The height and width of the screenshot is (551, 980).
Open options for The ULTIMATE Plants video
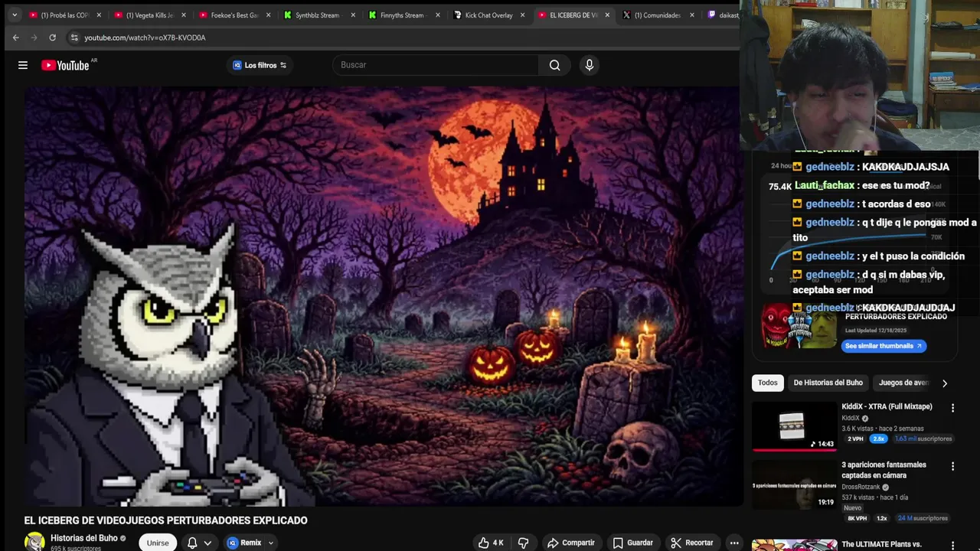click(952, 545)
